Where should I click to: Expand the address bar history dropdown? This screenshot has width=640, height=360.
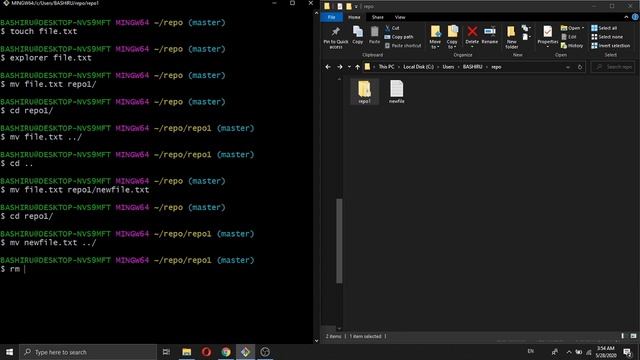(568, 67)
